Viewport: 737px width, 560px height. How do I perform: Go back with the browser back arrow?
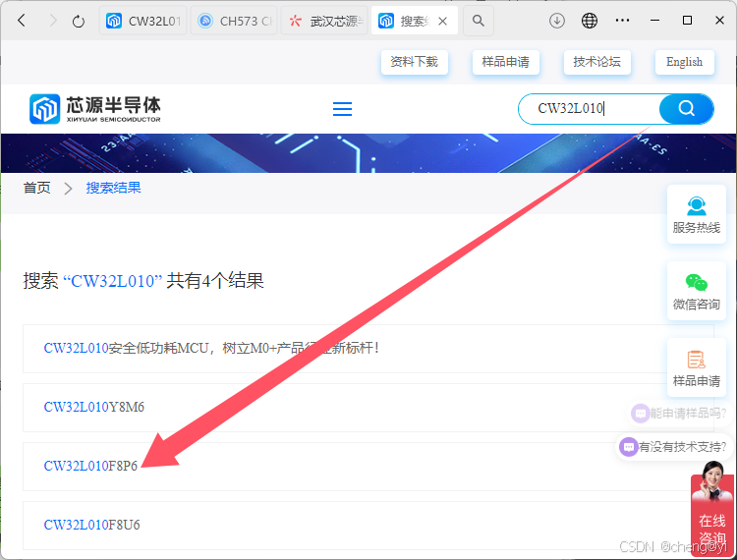point(22,21)
